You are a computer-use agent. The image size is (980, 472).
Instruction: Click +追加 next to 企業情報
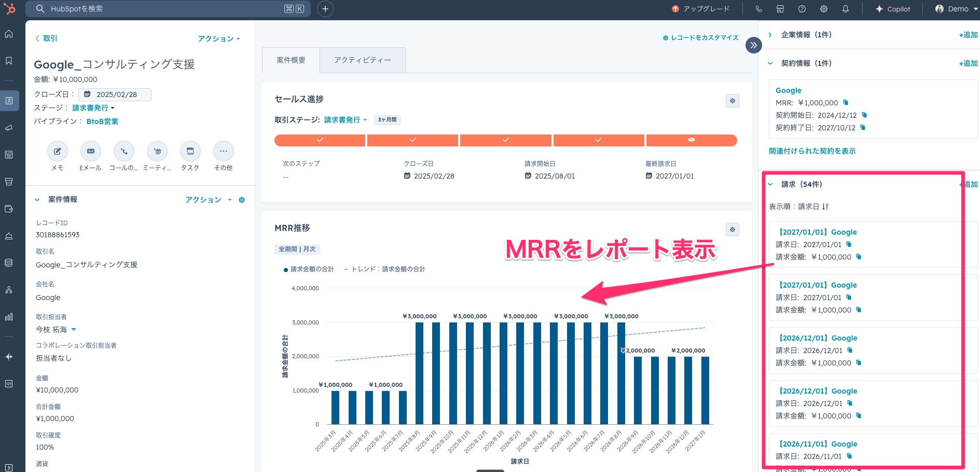click(x=968, y=34)
